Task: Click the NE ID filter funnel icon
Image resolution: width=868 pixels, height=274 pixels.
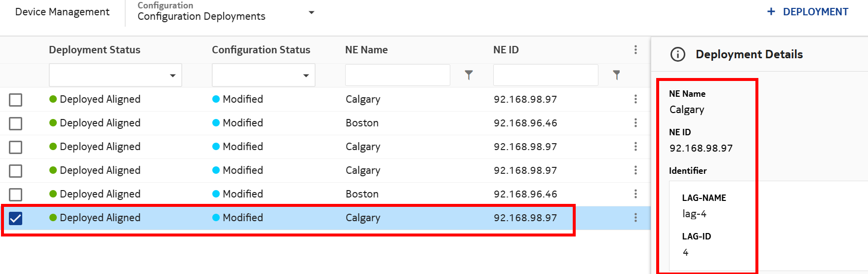Action: (x=616, y=75)
